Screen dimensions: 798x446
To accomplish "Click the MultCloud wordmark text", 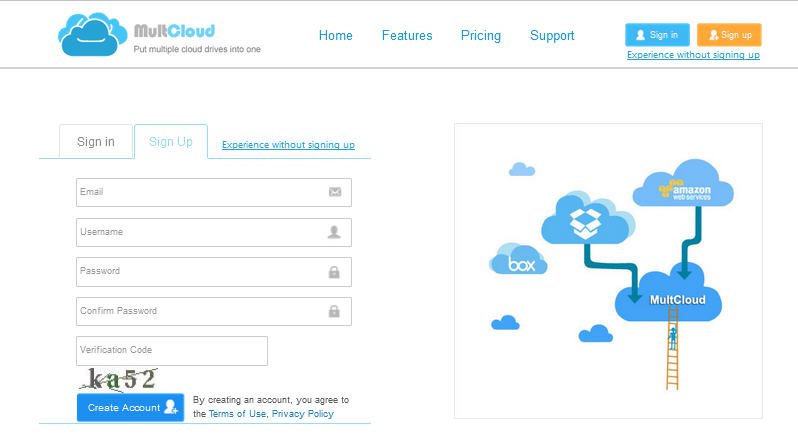I will click(x=174, y=31).
